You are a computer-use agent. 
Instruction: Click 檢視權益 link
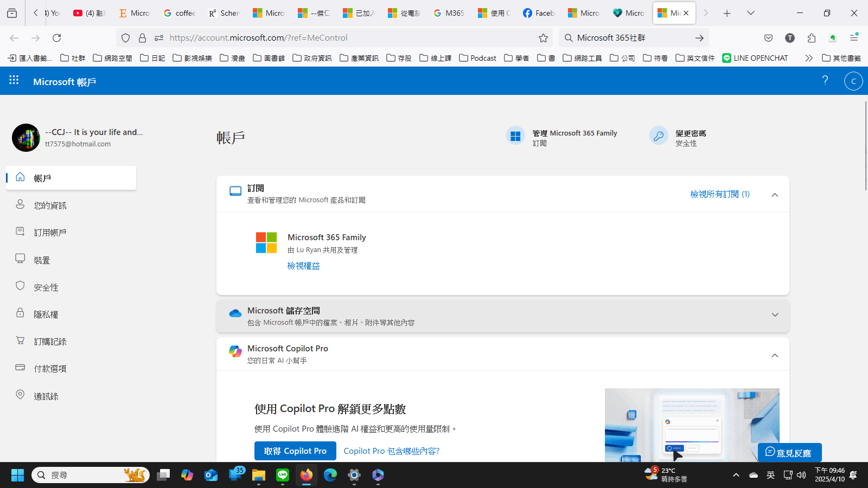coord(304,266)
